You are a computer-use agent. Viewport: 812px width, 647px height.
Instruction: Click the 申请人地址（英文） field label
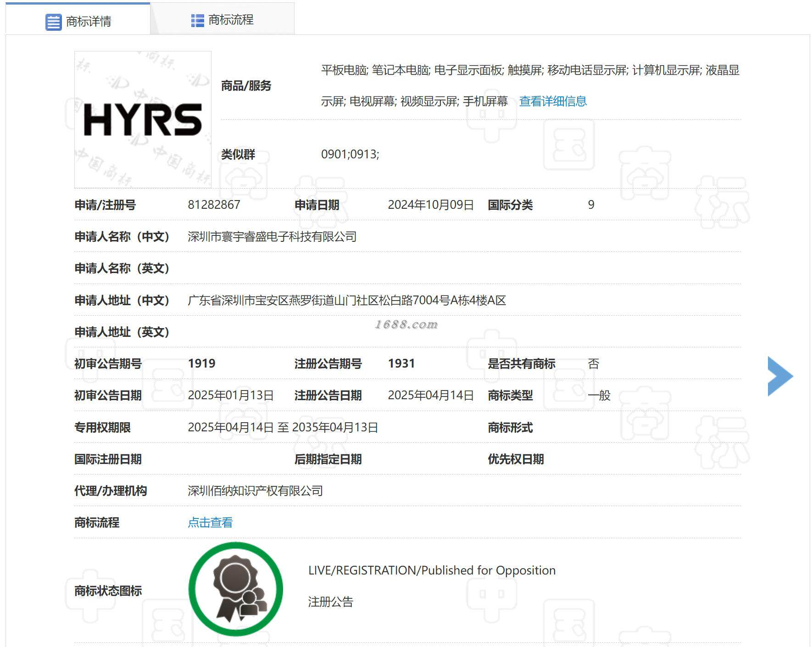pyautogui.click(x=122, y=332)
